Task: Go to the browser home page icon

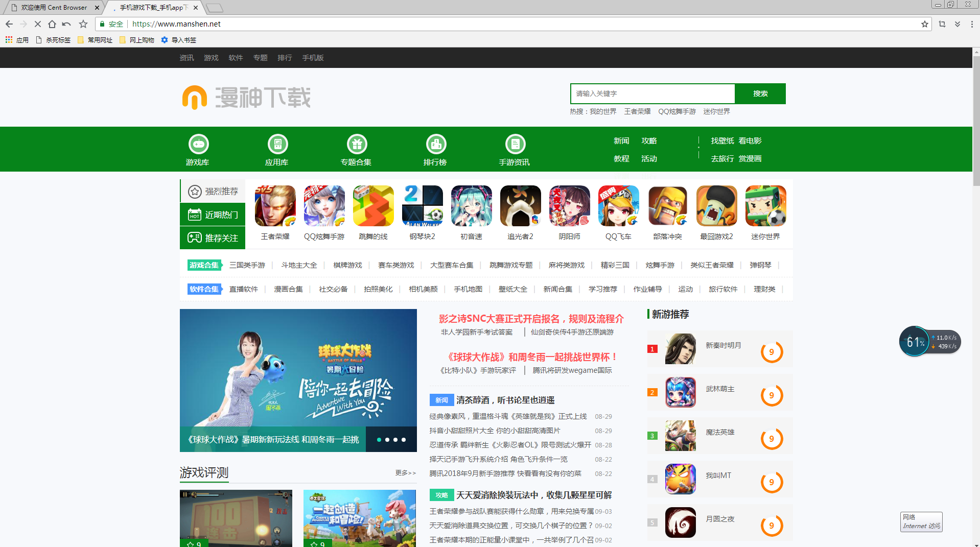Action: tap(52, 24)
